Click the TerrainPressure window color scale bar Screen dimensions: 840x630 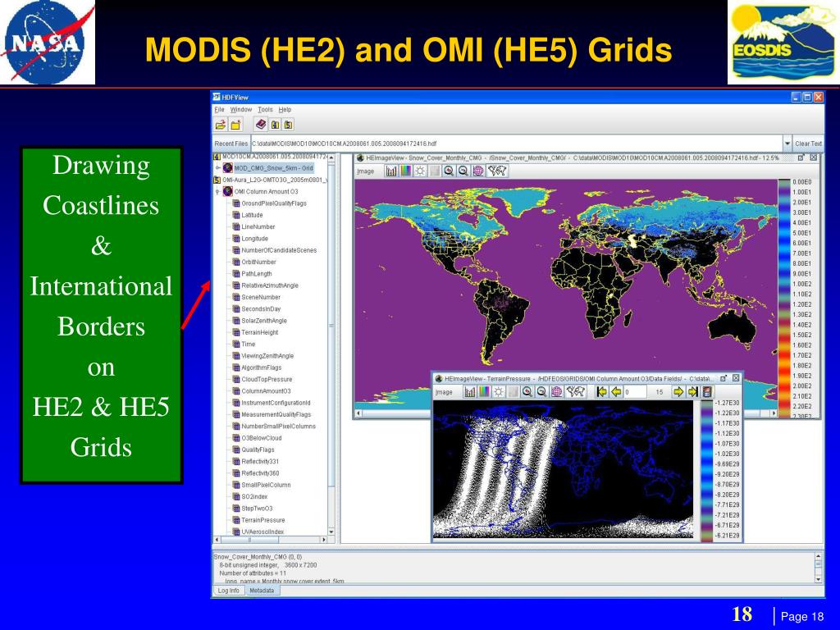tap(707, 471)
